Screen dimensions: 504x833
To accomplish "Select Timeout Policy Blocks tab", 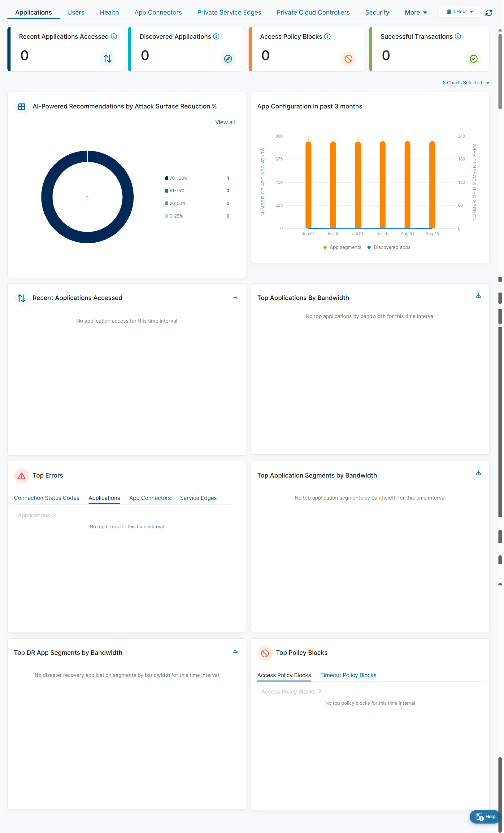I will coord(348,675).
